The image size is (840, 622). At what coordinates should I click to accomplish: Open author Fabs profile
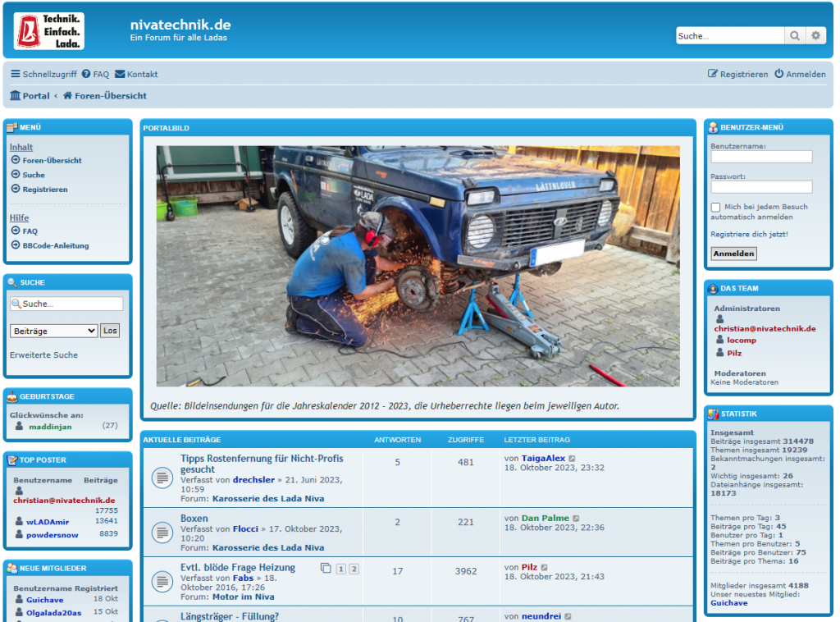point(243,578)
